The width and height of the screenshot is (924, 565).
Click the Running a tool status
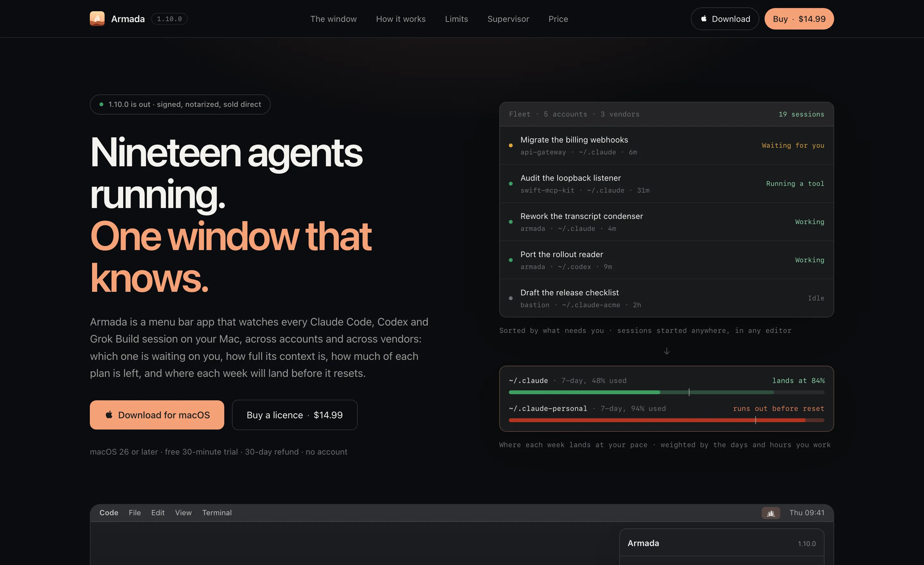tap(795, 184)
